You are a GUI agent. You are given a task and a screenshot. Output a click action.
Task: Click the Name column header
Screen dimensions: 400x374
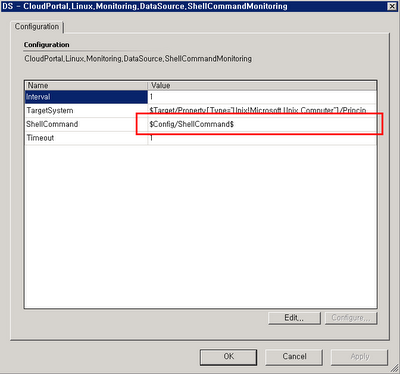pos(86,86)
